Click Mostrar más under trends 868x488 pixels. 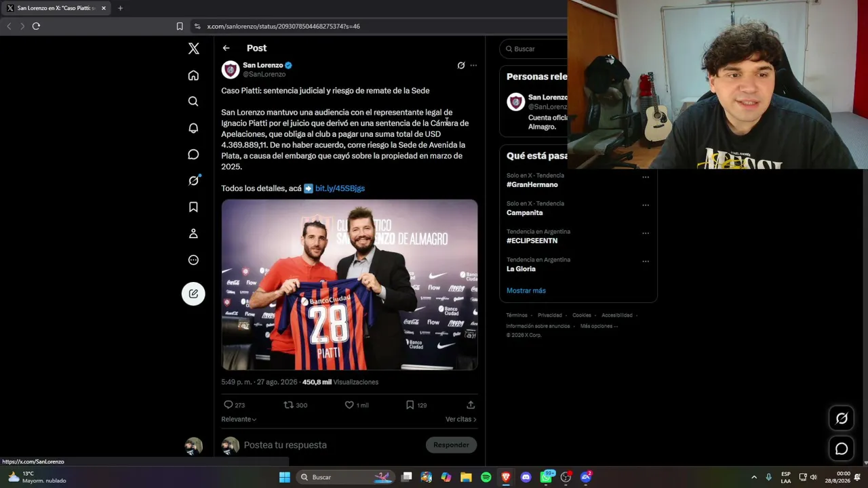tap(526, 291)
